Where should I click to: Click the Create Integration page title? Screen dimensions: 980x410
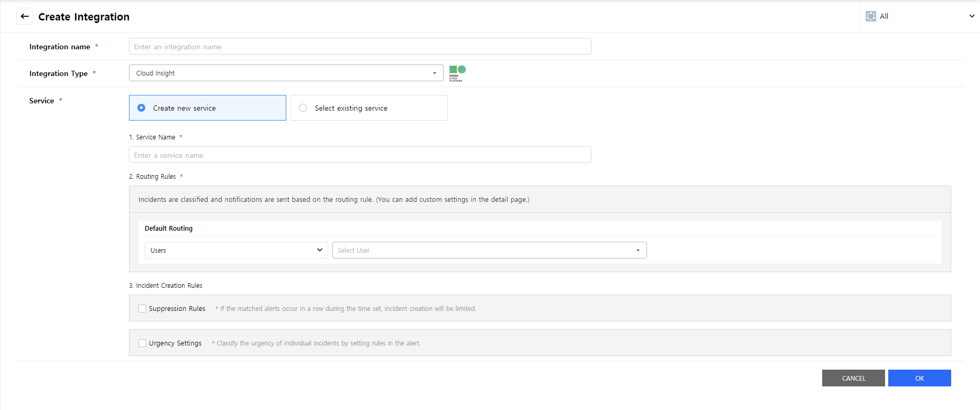[84, 17]
